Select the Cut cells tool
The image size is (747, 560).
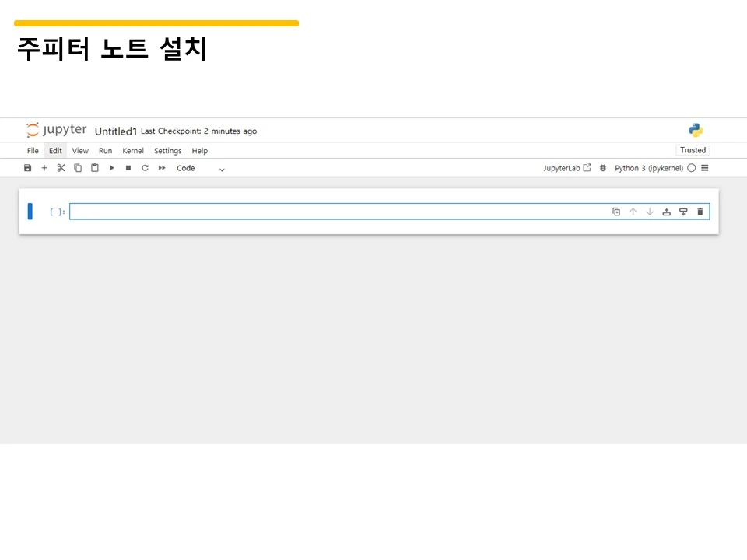pyautogui.click(x=61, y=168)
